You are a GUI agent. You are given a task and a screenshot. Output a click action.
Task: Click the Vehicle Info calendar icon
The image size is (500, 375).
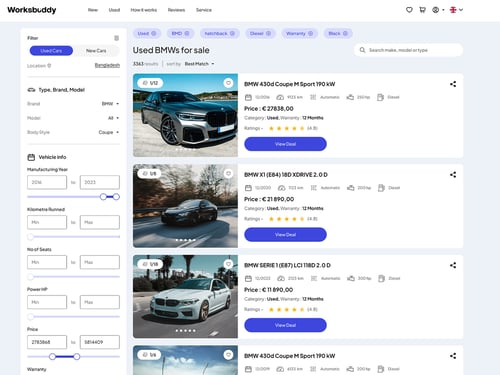[x=31, y=157]
